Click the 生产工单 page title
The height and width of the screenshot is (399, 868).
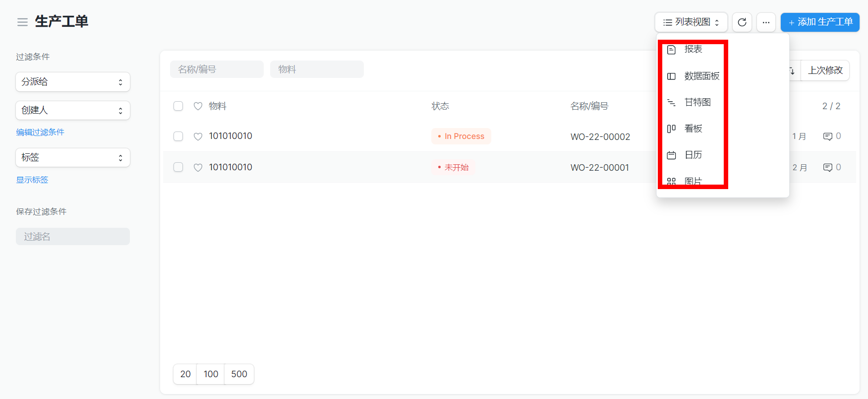(x=61, y=22)
